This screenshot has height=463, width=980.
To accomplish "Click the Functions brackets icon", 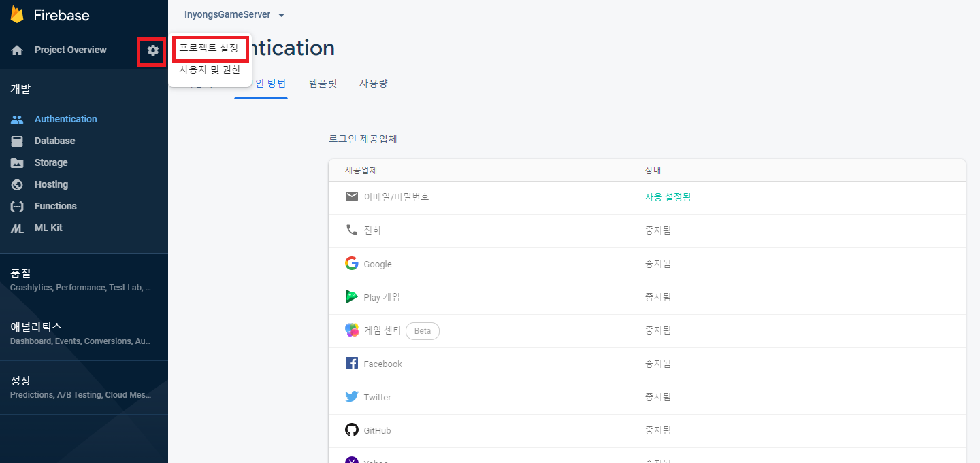I will point(17,206).
